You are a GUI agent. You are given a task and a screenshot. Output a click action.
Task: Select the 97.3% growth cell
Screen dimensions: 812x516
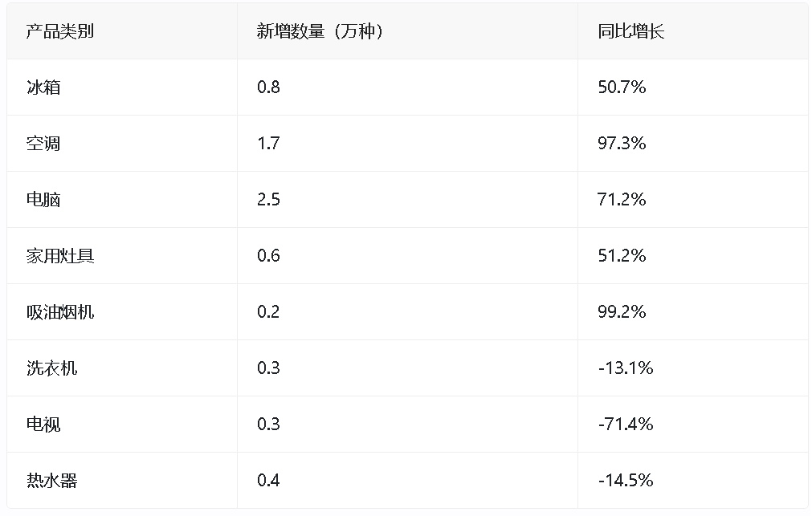pos(622,144)
